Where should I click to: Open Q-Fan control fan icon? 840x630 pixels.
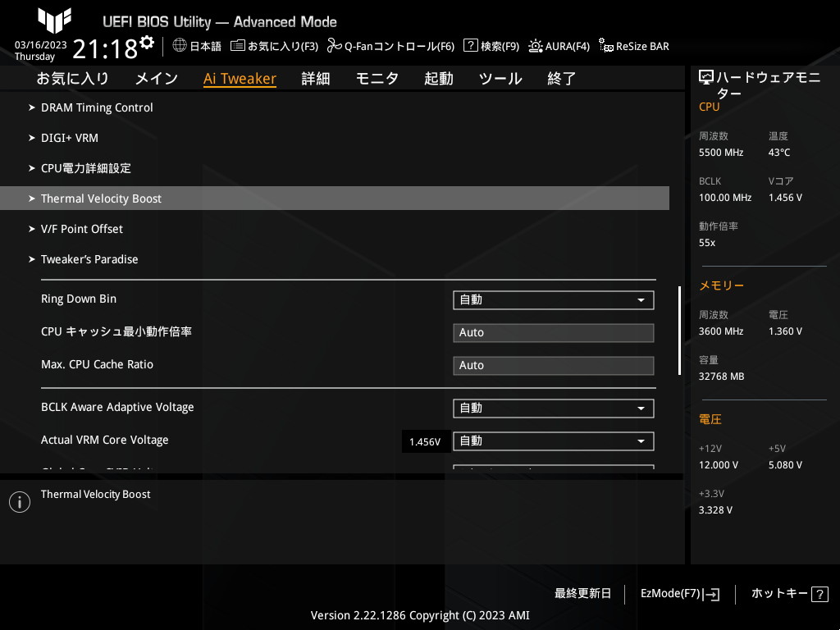[x=335, y=46]
